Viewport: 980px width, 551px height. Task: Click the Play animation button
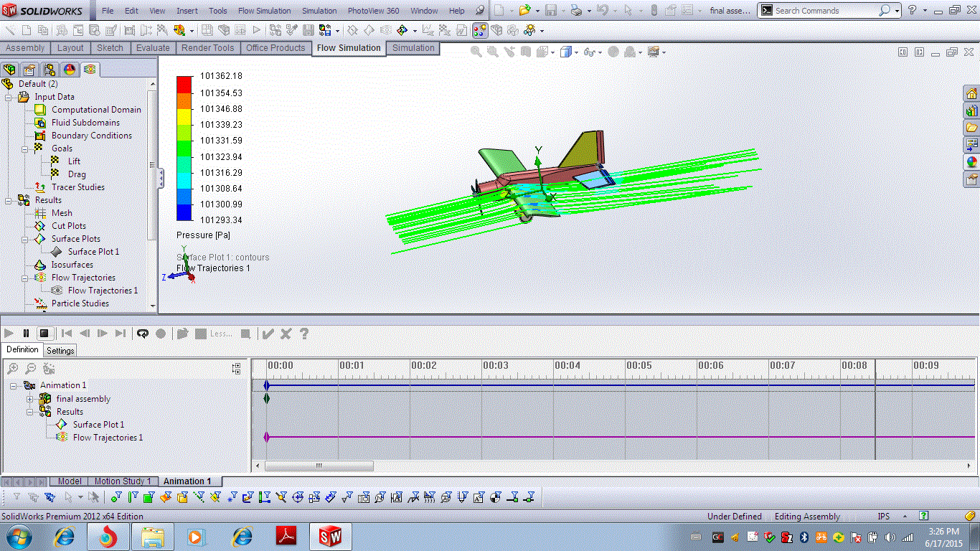9,334
